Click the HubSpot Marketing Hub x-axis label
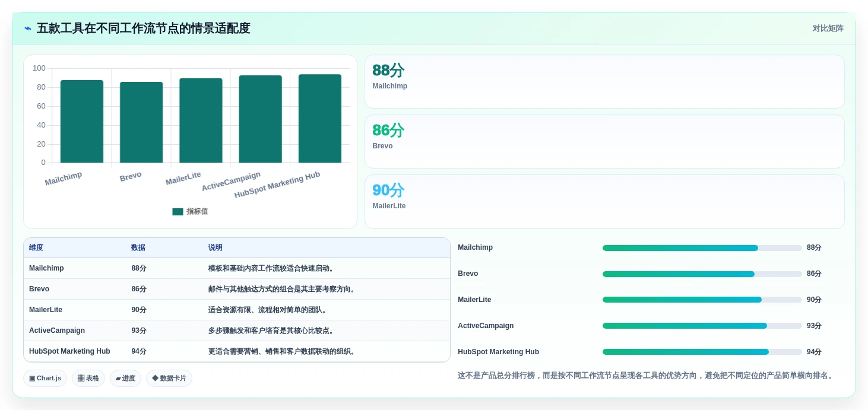The width and height of the screenshot is (868, 410). tap(277, 185)
